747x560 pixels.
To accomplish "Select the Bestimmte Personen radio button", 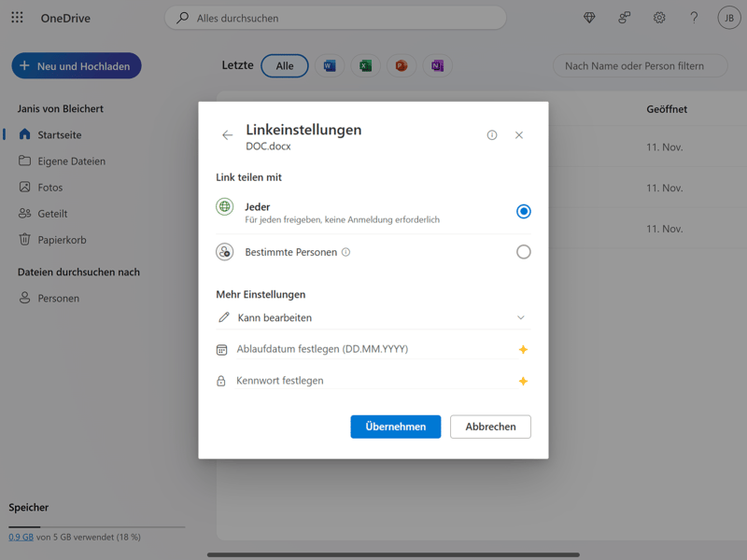I will click(x=523, y=252).
